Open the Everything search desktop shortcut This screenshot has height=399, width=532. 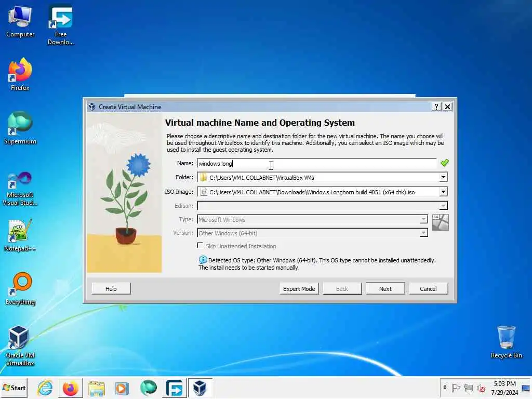coord(20,289)
